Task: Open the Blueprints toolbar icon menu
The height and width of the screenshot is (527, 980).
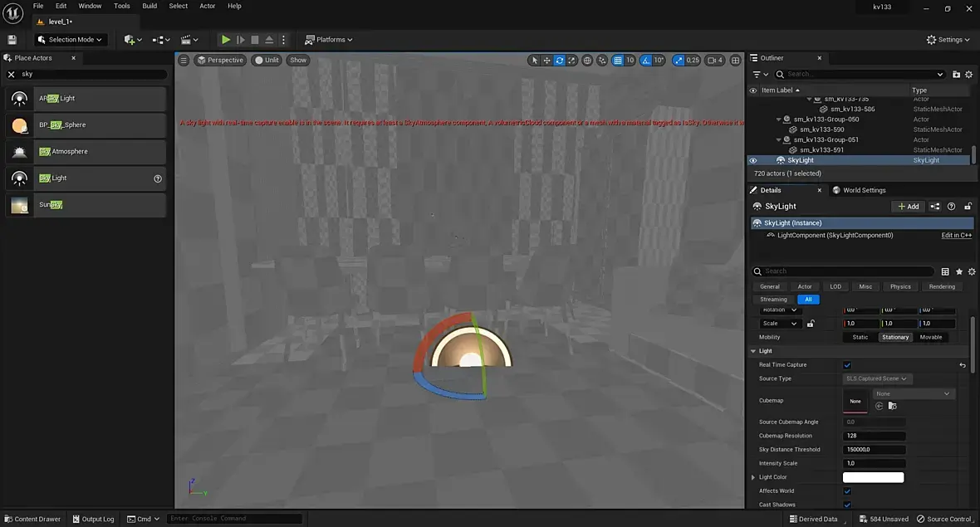Action: tap(160, 39)
